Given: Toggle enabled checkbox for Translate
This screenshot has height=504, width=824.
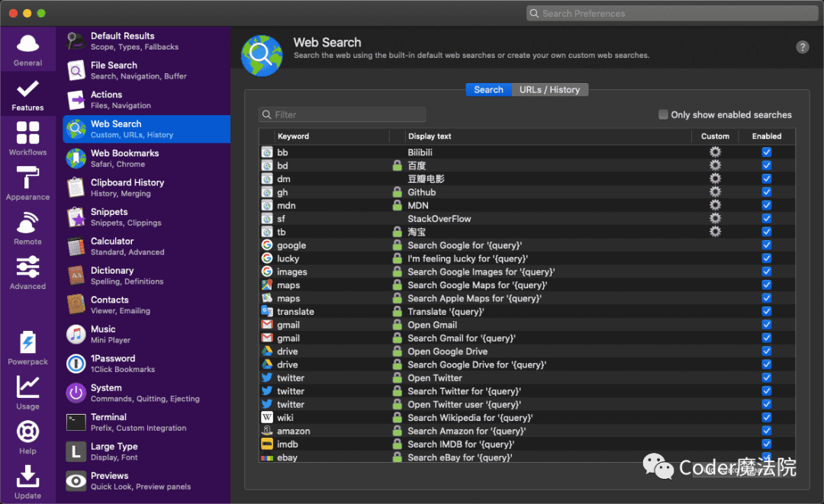Looking at the screenshot, I should [767, 311].
